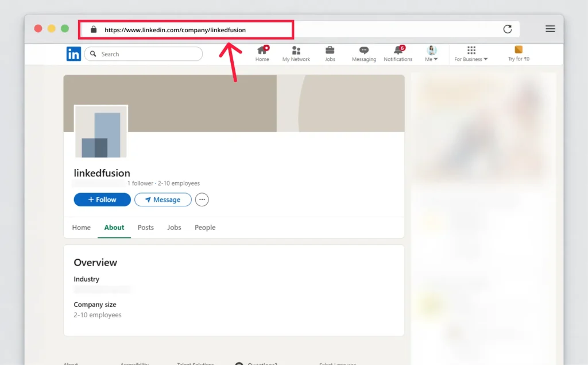Click the Industry label

click(x=86, y=279)
